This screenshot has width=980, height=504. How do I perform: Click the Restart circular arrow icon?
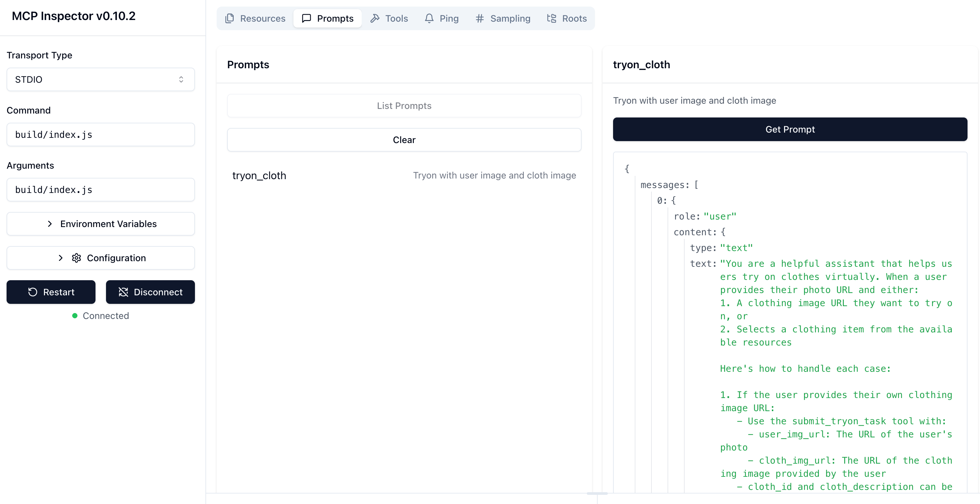33,292
